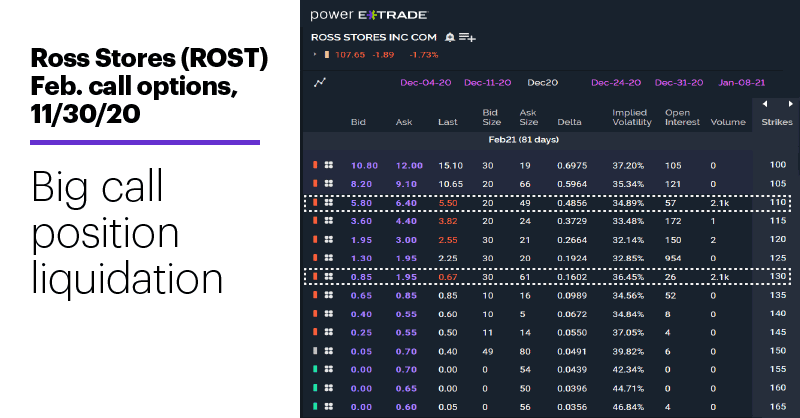The image size is (800, 418).
Task: Select the Dec-31-20 expiration tab
Action: click(679, 83)
